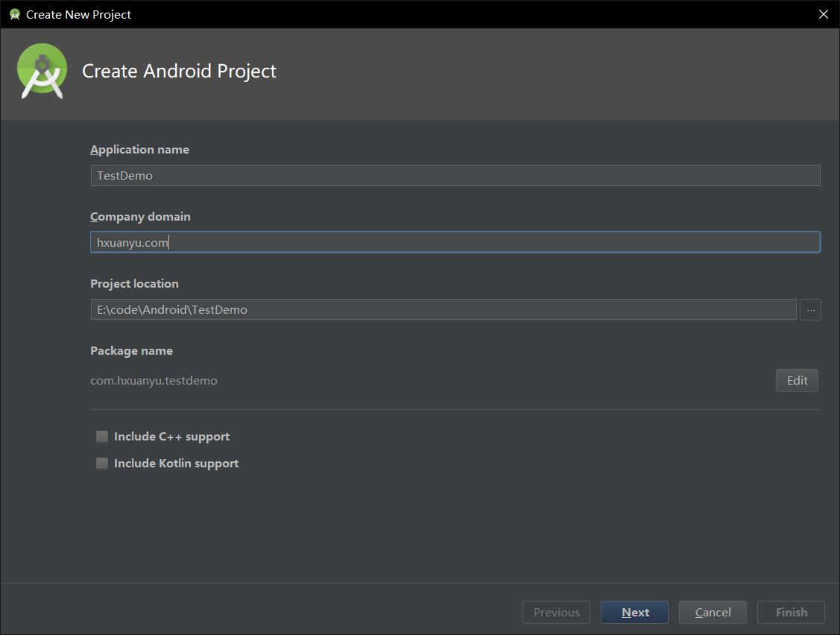Focus the Company domain input field
The image size is (840, 635).
[x=455, y=242]
